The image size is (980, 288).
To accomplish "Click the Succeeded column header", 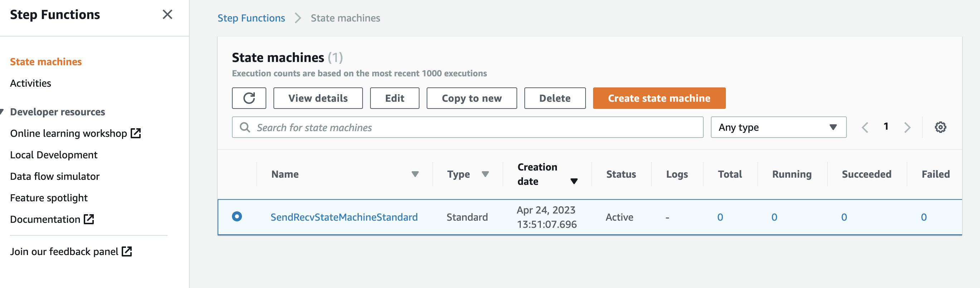I will [866, 174].
